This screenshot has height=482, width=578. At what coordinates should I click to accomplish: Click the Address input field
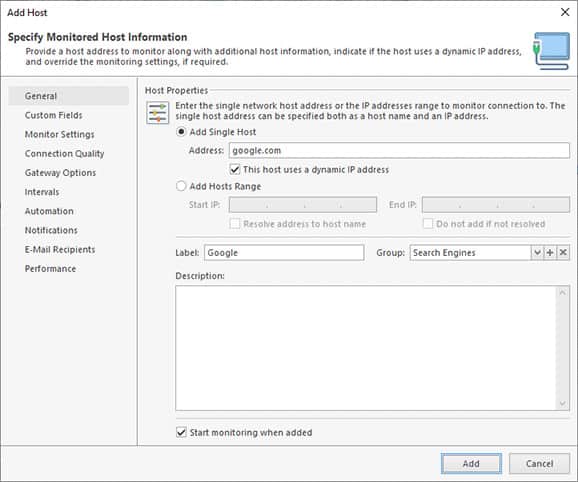click(399, 150)
